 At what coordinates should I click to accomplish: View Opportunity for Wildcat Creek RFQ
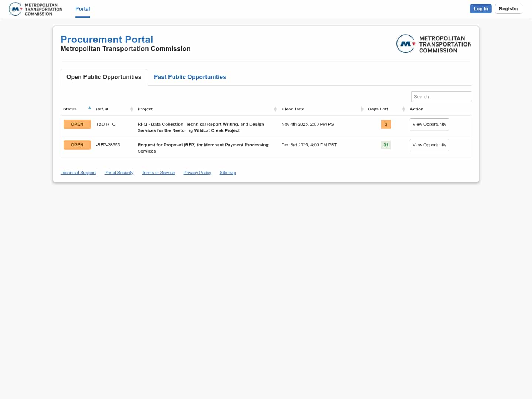pyautogui.click(x=429, y=124)
